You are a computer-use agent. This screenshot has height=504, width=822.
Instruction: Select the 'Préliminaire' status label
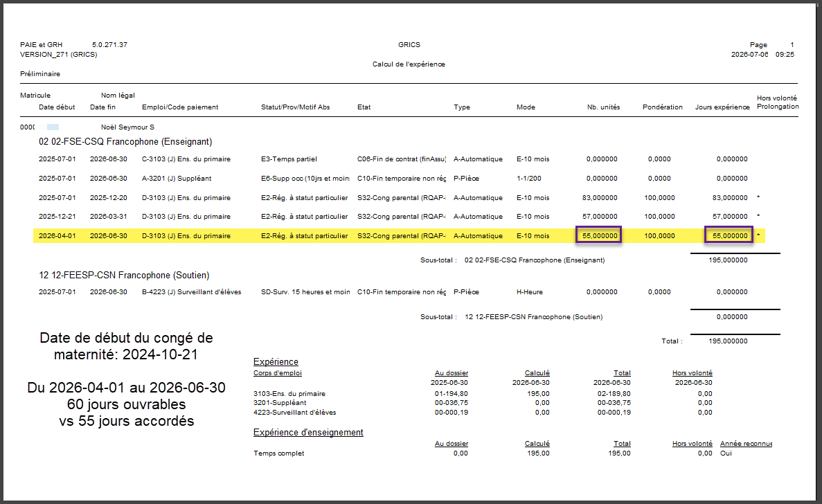coord(40,74)
